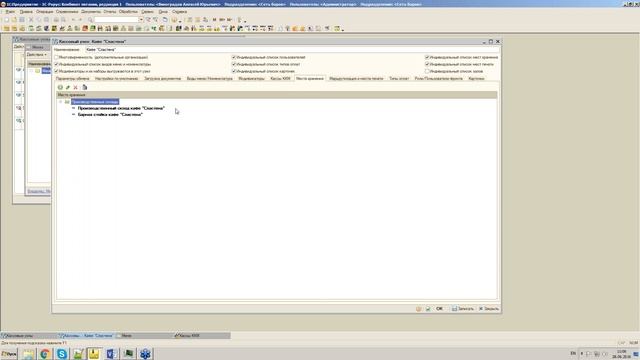Switch to the Default settings tab
This screenshot has width=640, height=360.
coord(117,78)
